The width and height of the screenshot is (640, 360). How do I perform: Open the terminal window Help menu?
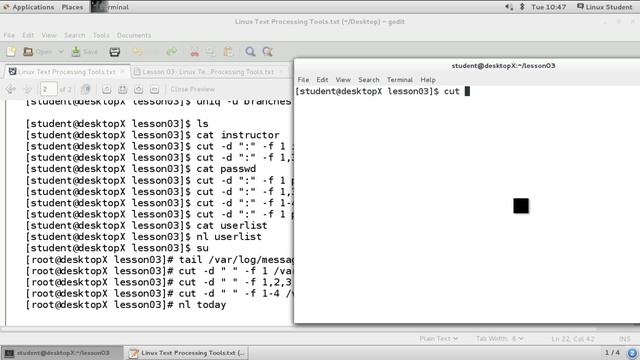pyautogui.click(x=428, y=80)
